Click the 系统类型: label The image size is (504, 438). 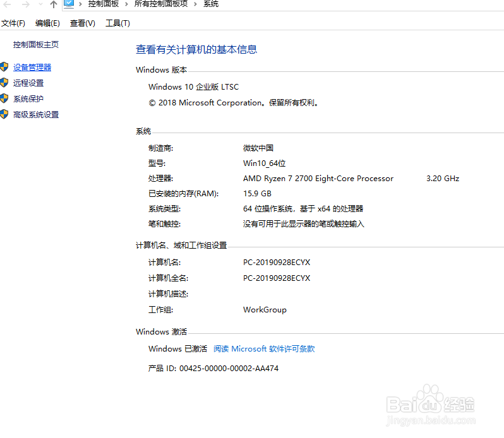pos(165,209)
